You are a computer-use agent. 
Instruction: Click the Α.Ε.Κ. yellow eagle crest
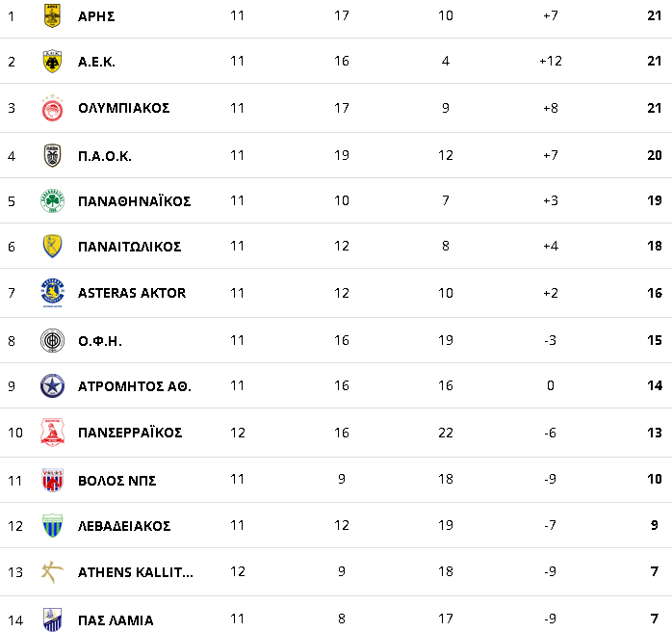click(x=52, y=62)
